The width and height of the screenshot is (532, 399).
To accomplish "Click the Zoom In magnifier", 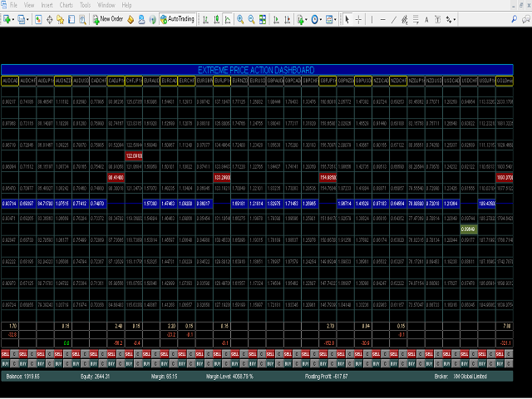I will (240, 19).
